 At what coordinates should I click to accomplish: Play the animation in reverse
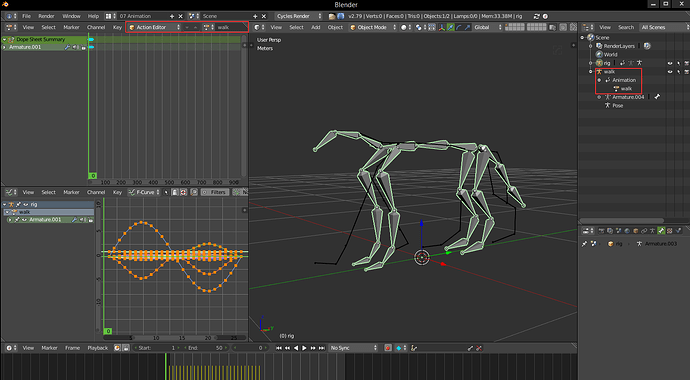pyautogui.click(x=296, y=348)
